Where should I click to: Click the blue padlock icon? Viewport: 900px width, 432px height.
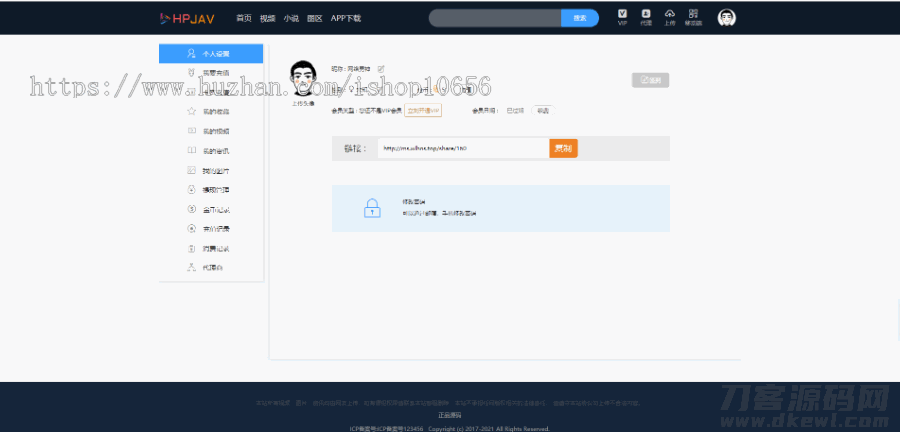(371, 208)
